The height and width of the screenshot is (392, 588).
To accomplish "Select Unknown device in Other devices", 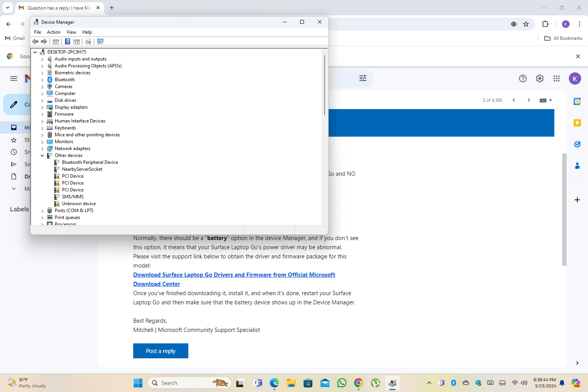I will pyautogui.click(x=79, y=204).
